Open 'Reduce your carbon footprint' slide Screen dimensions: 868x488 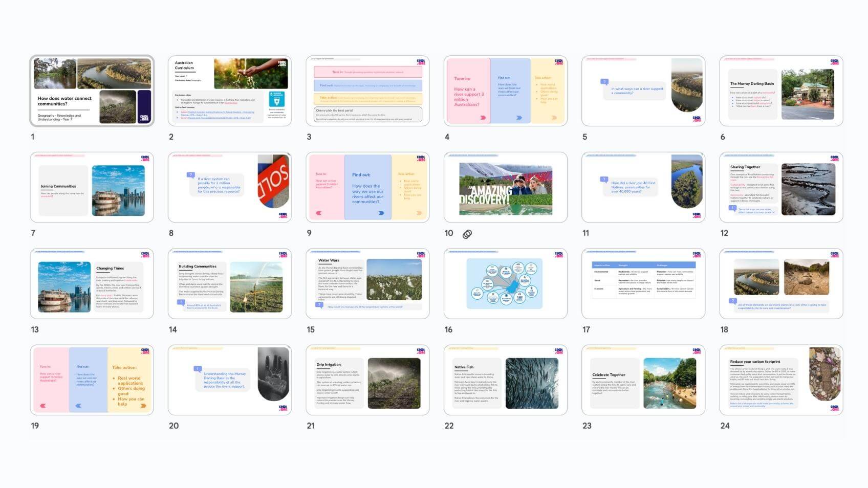[x=780, y=380]
